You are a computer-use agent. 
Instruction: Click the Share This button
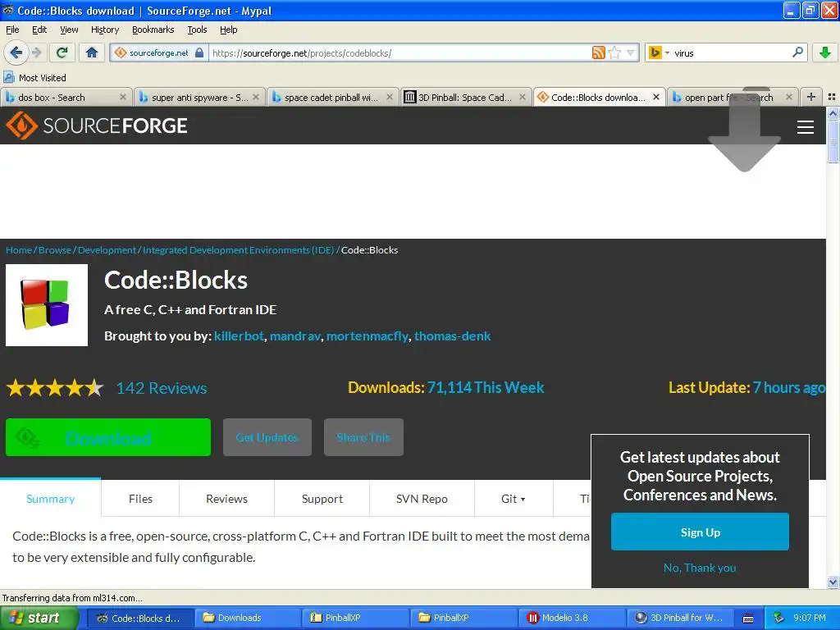click(363, 437)
